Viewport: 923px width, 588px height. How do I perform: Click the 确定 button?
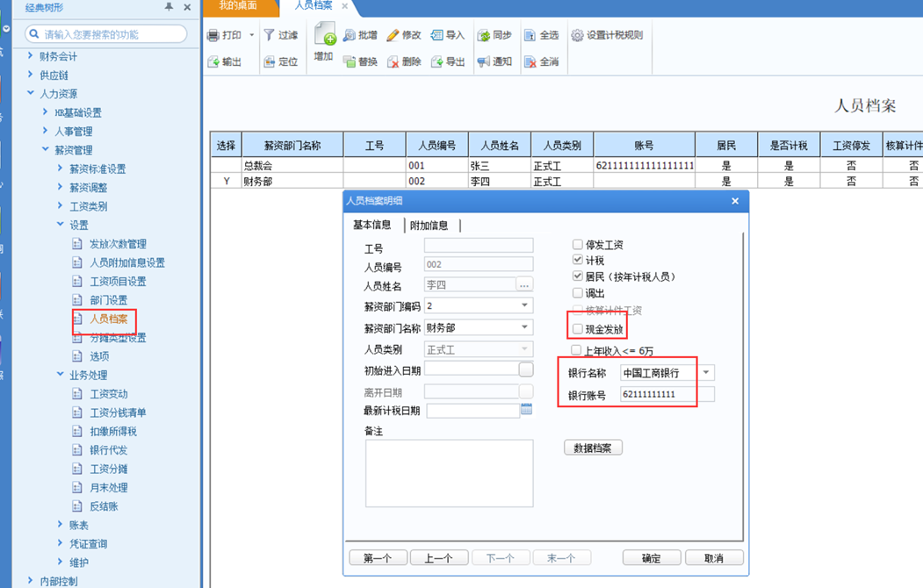(x=651, y=558)
